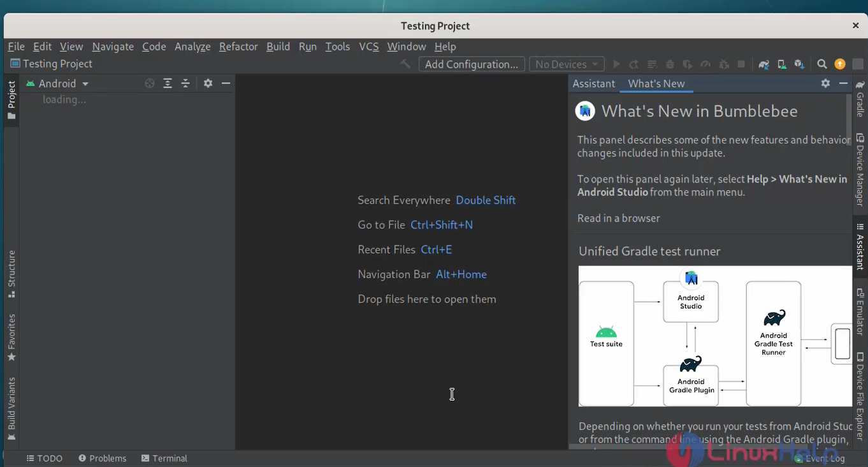Click the Profile app gauge icon
Image resolution: width=868 pixels, height=467 pixels.
(x=705, y=64)
